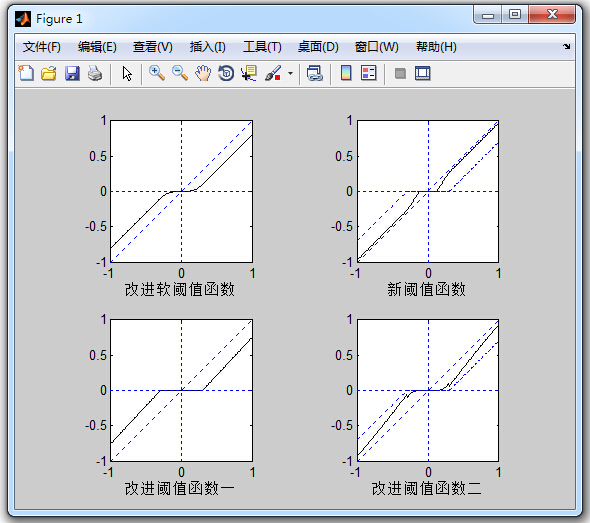Expand the brush color dropdown arrow
This screenshot has width=590, height=523.
[290, 73]
